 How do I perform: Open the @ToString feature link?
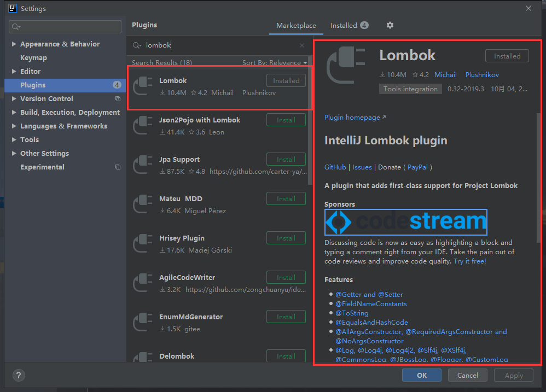tap(352, 313)
